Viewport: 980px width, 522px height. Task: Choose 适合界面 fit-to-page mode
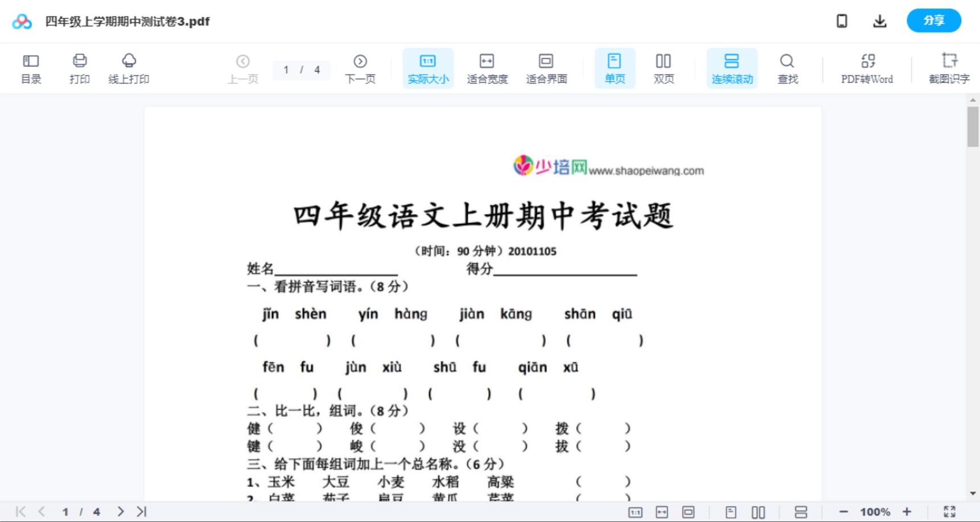(546, 68)
